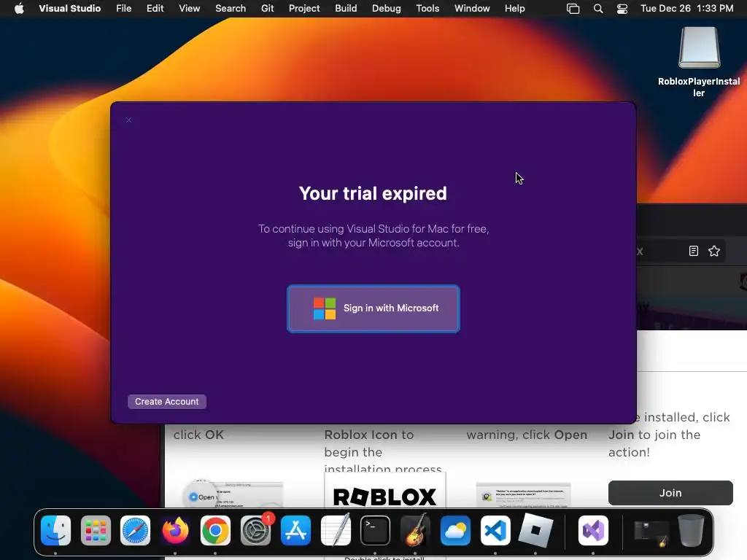Open the minimized window thumbnail in Dock

tap(651, 532)
